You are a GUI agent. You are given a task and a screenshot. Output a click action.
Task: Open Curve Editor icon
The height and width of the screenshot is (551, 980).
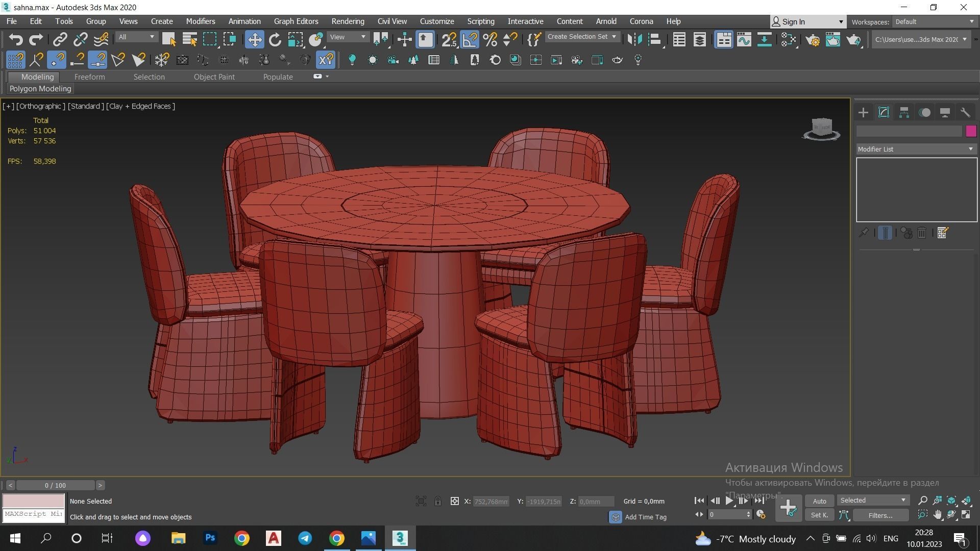pyautogui.click(x=744, y=39)
